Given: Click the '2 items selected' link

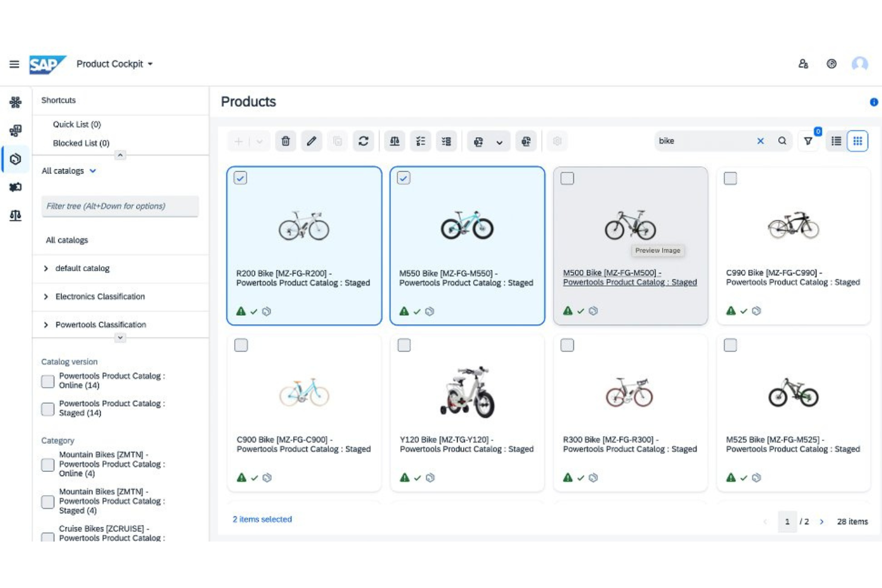Looking at the screenshot, I should [x=262, y=519].
